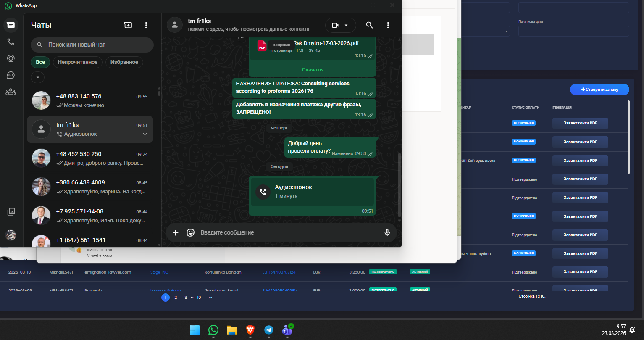Open invoice link EU-1547100787124
Image resolution: width=644 pixels, height=340 pixels.
coord(279,272)
